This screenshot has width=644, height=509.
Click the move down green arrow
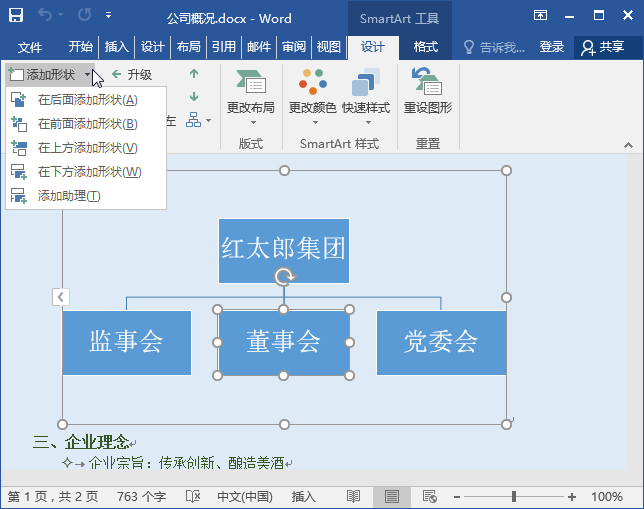pyautogui.click(x=194, y=97)
